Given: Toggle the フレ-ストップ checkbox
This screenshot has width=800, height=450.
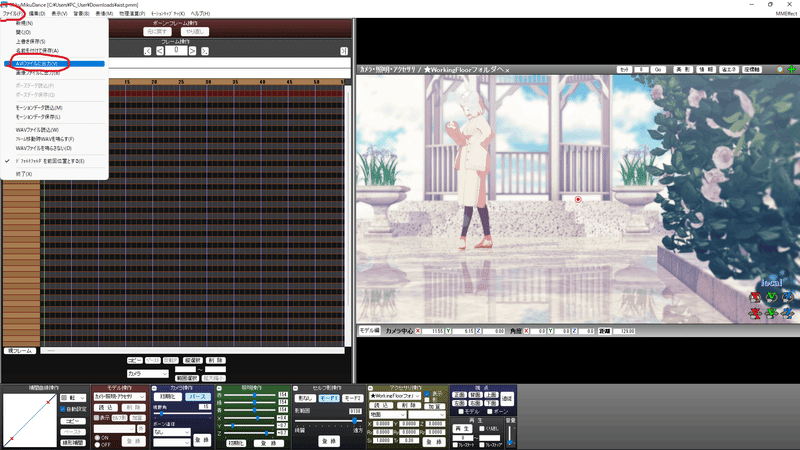Looking at the screenshot, I should pyautogui.click(x=482, y=445).
